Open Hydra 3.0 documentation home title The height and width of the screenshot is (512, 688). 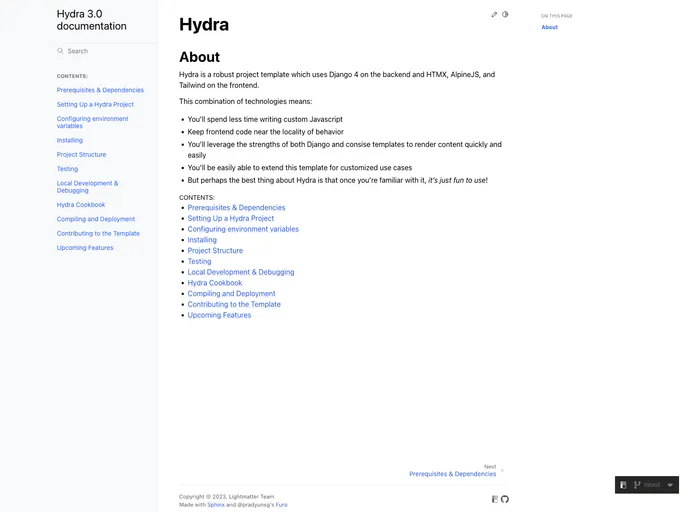click(91, 20)
